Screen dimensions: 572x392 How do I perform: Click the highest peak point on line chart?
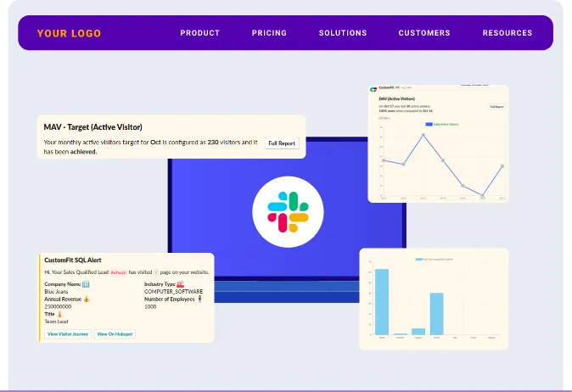423,135
